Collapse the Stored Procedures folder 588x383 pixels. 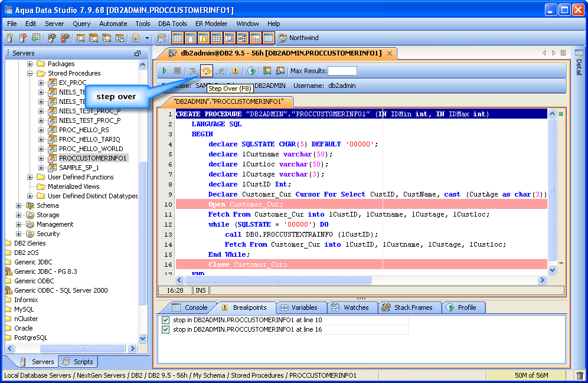tap(30, 73)
